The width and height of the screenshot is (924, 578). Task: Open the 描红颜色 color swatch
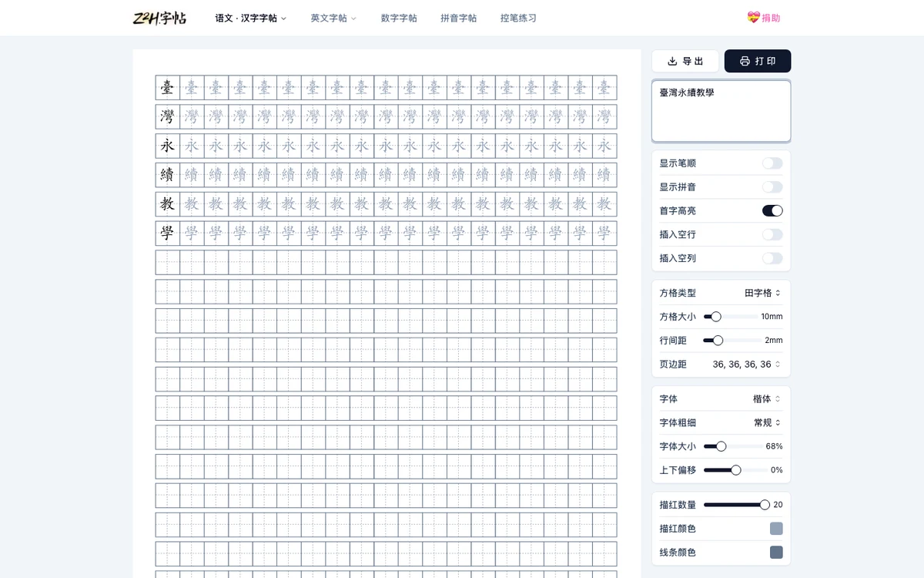tap(776, 529)
